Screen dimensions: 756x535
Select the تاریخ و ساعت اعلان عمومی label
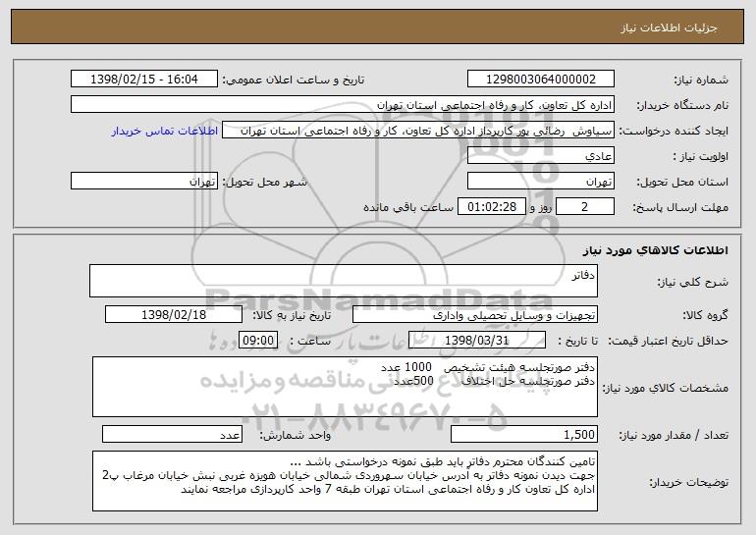click(294, 80)
